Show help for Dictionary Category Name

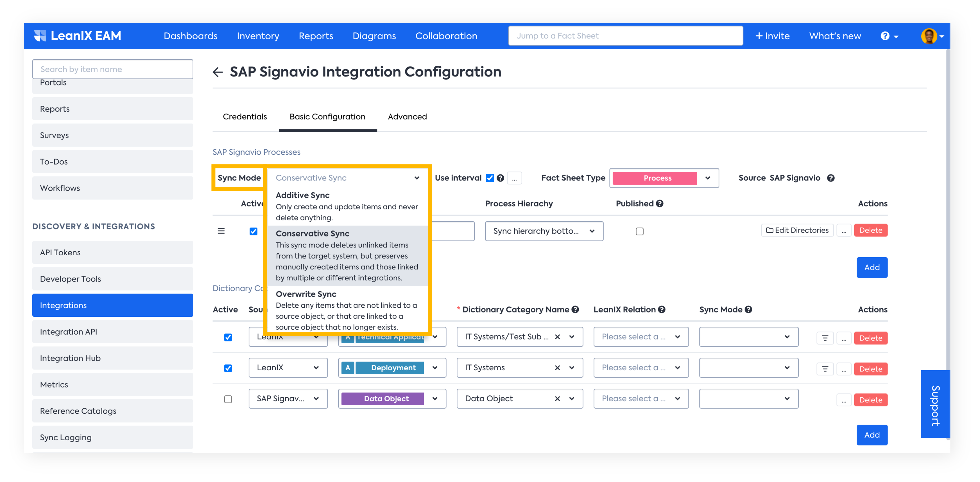coord(575,309)
